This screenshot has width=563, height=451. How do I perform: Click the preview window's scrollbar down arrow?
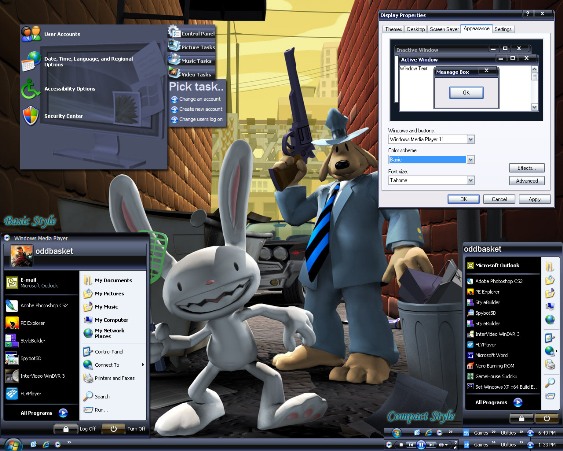[x=534, y=107]
